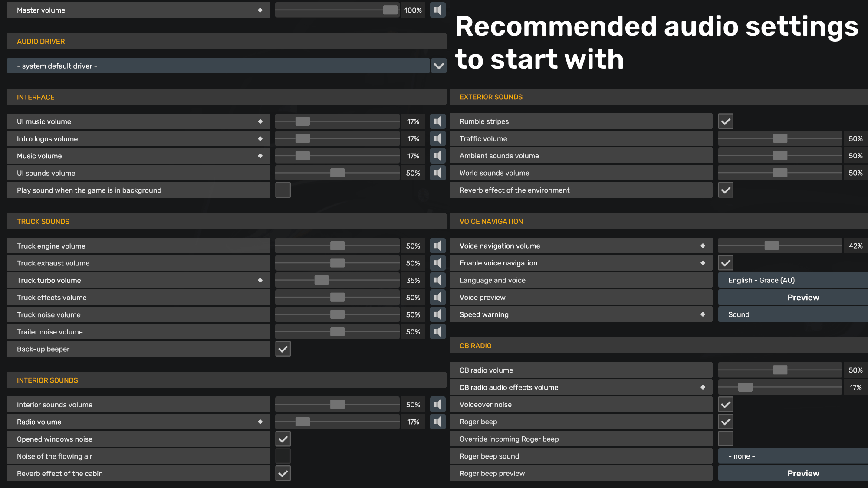This screenshot has height=488, width=868.
Task: Enable Play sound when game in background
Action: point(283,190)
